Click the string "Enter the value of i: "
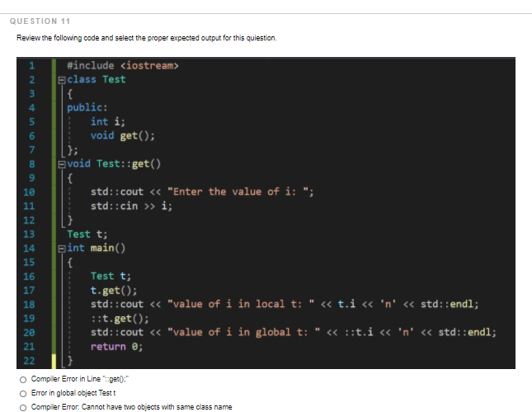Viewport: 532px width, 412px height. tap(238, 192)
